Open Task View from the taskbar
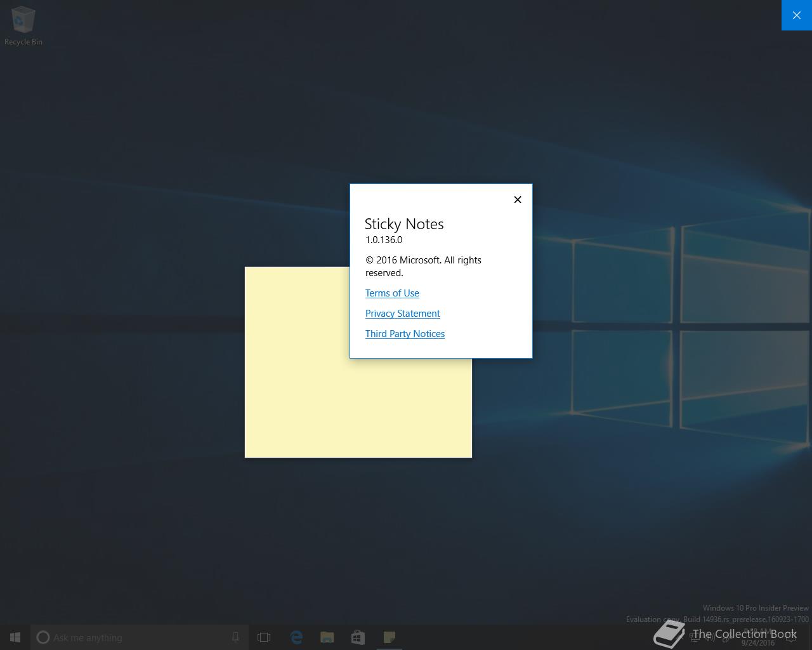 (x=264, y=637)
